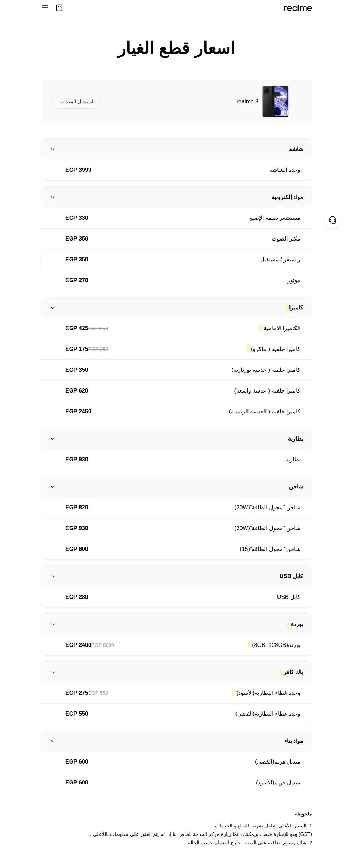The height and width of the screenshot is (868, 353).
Task: Click the بوردة(8GB+128GB) row
Action: click(x=176, y=645)
